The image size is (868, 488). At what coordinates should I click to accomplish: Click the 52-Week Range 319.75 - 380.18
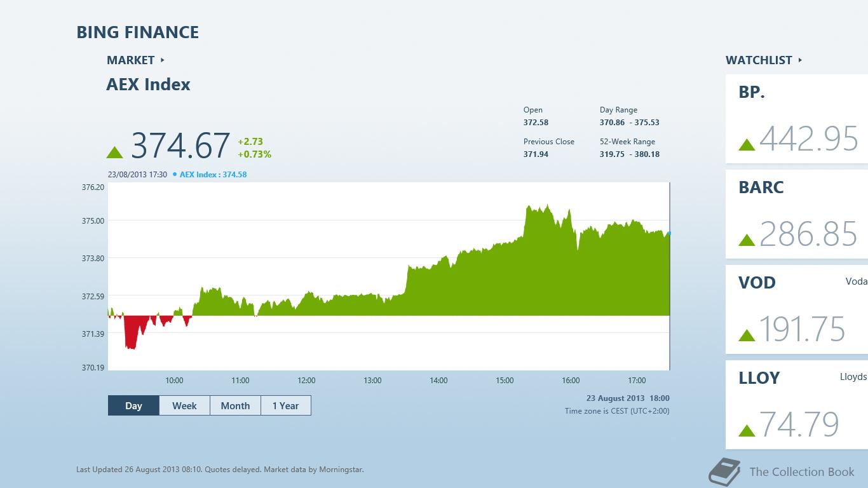(x=630, y=154)
